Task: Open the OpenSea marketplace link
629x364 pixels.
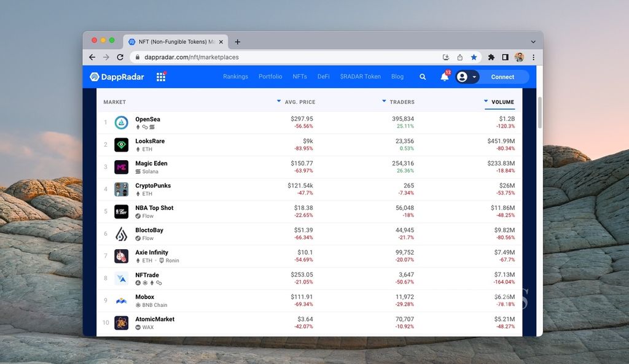Action: tap(147, 119)
